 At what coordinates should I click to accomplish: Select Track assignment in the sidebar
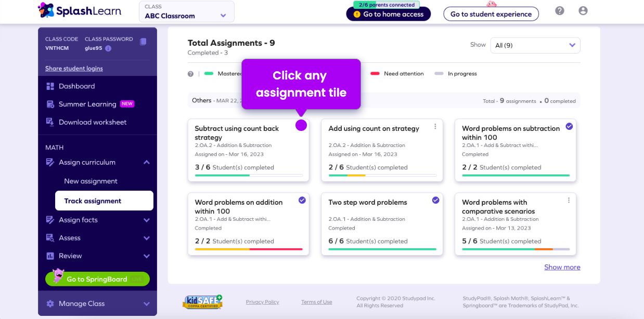tap(104, 201)
